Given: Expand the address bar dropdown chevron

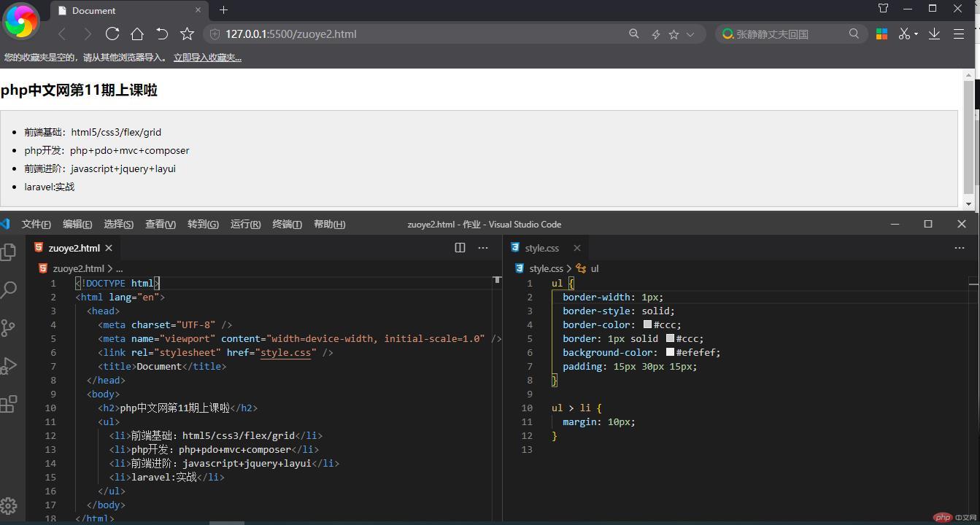Looking at the screenshot, I should 690,34.
